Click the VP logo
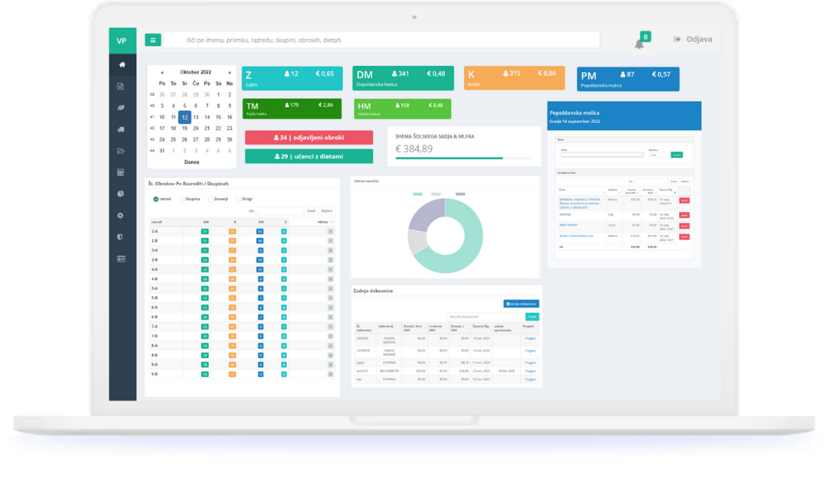828x504 pixels. (x=122, y=40)
